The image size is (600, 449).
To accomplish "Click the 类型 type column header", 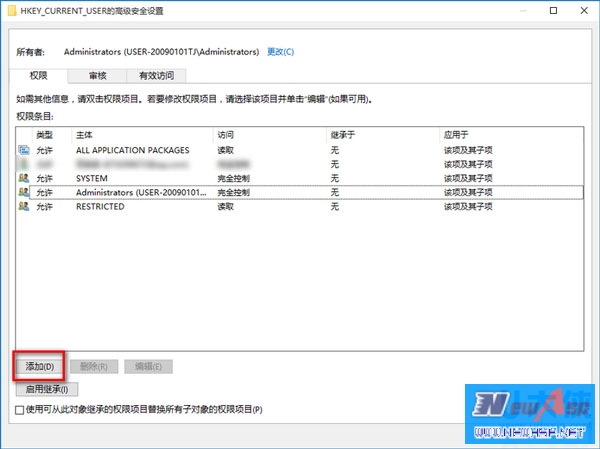I will coord(52,135).
